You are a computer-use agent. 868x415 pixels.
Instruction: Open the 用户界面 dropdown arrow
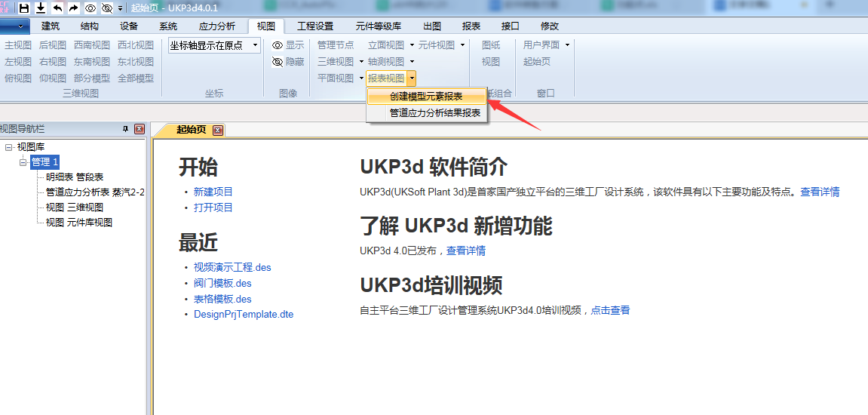pyautogui.click(x=567, y=45)
